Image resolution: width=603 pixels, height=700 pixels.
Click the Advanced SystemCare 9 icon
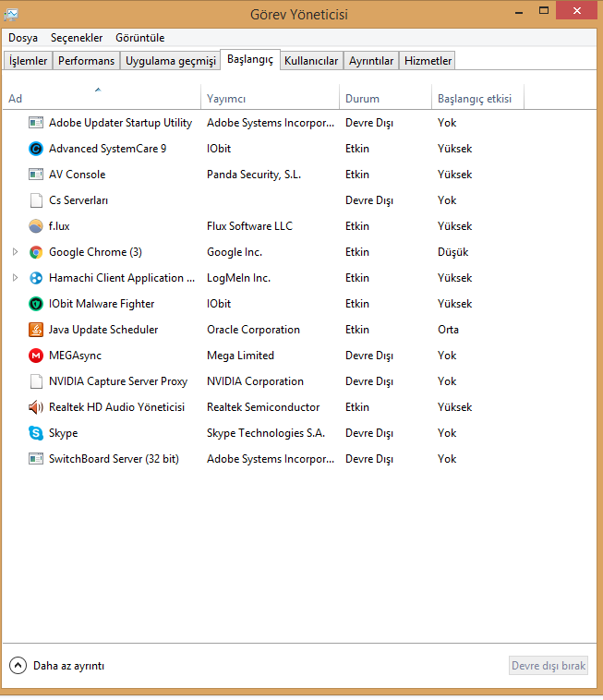[x=36, y=148]
